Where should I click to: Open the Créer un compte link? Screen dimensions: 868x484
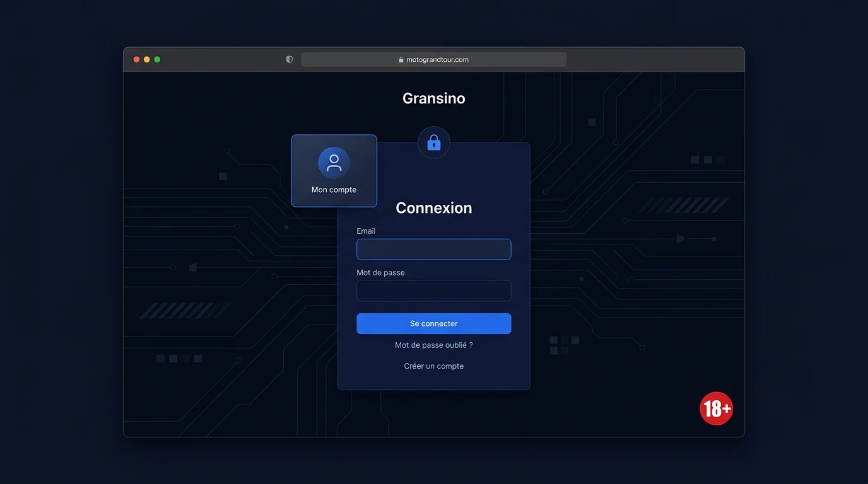433,366
